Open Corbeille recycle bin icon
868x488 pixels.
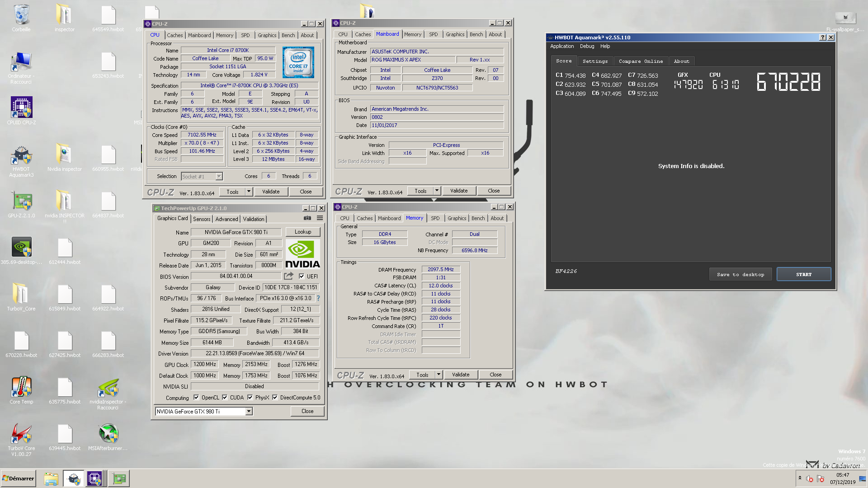click(x=21, y=18)
